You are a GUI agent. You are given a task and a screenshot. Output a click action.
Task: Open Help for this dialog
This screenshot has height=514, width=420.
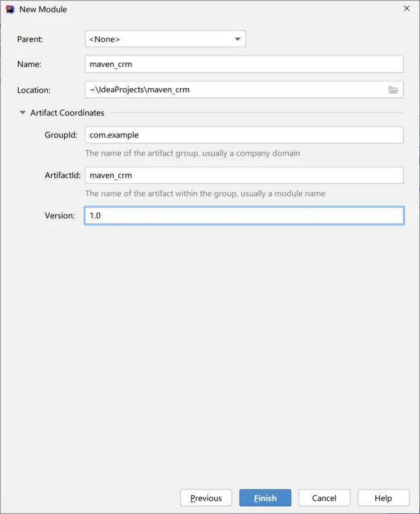(x=384, y=498)
